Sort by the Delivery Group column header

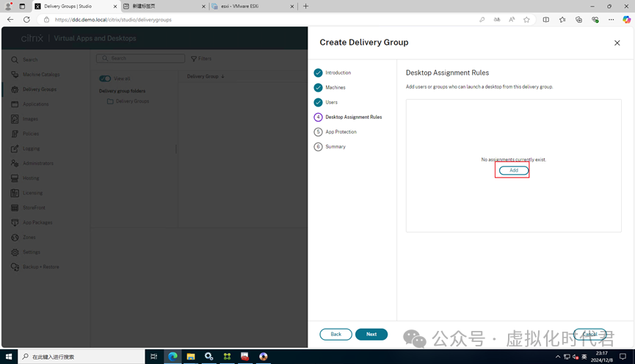[x=206, y=76]
